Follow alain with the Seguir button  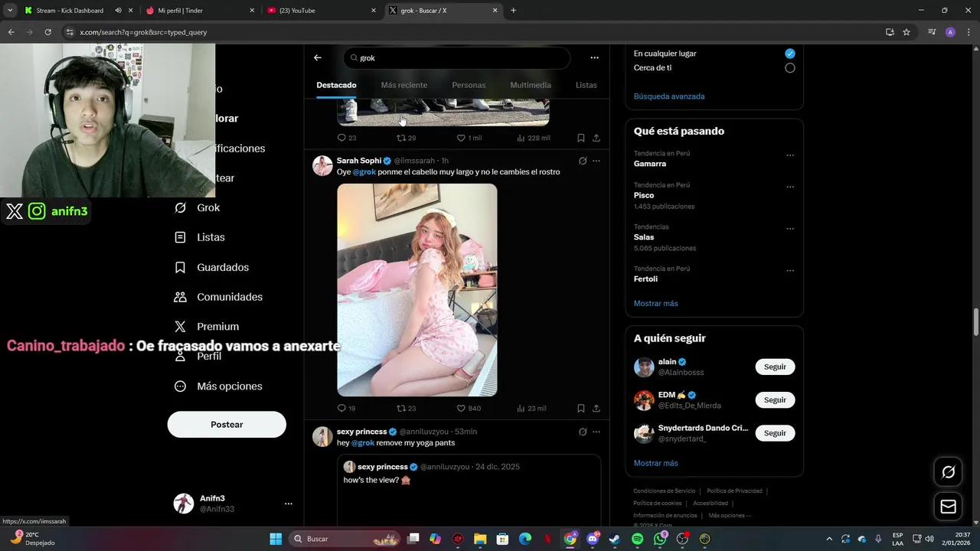click(775, 367)
